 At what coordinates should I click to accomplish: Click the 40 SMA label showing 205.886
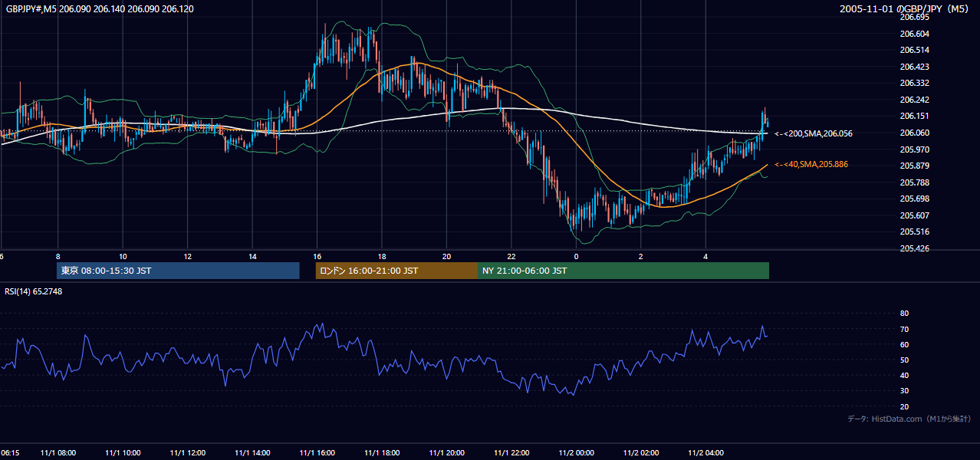click(811, 165)
